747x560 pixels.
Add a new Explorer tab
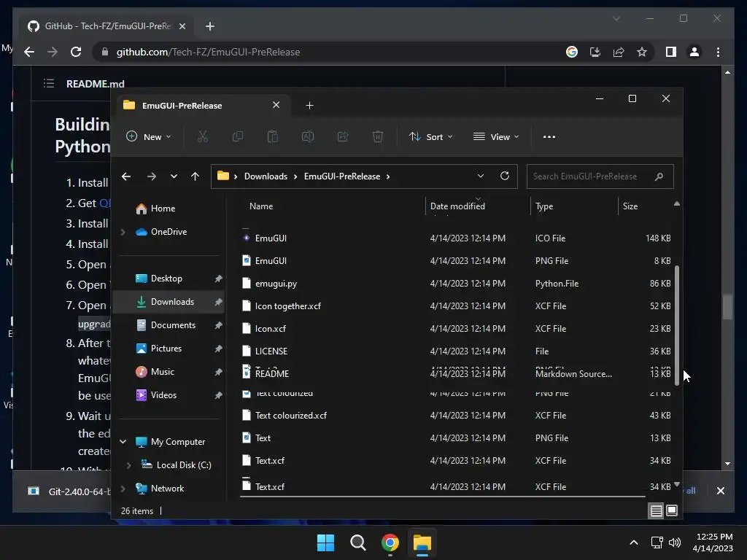point(309,105)
